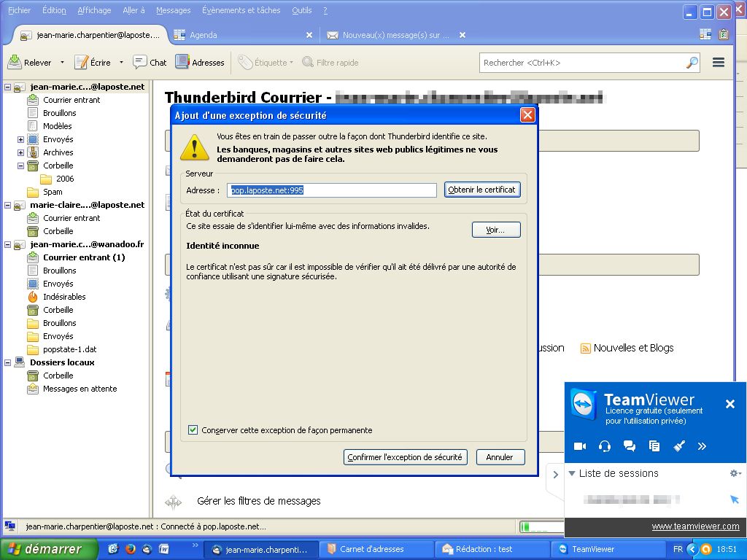Click Thunderbird icon in quick launch

point(147,549)
